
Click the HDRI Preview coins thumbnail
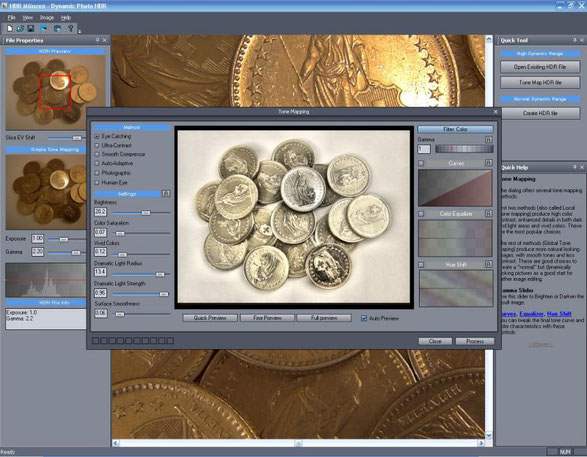tap(55, 93)
